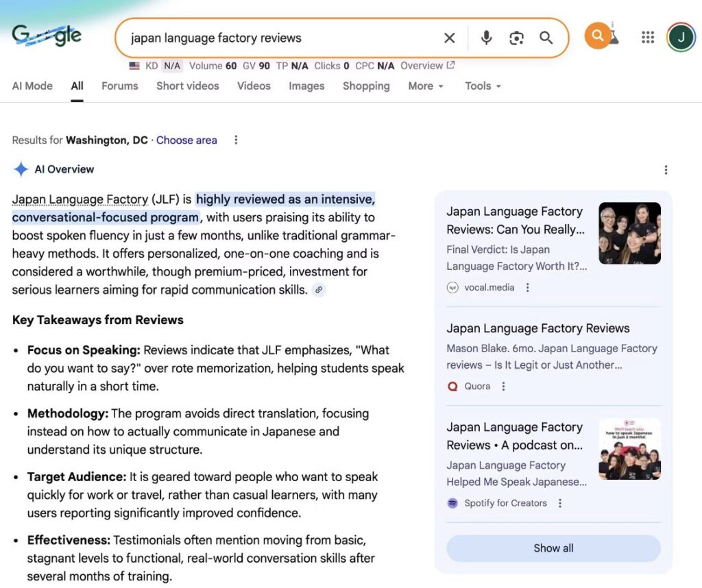702x588 pixels.
Task: Open the orange SEO extension search icon
Action: point(597,36)
